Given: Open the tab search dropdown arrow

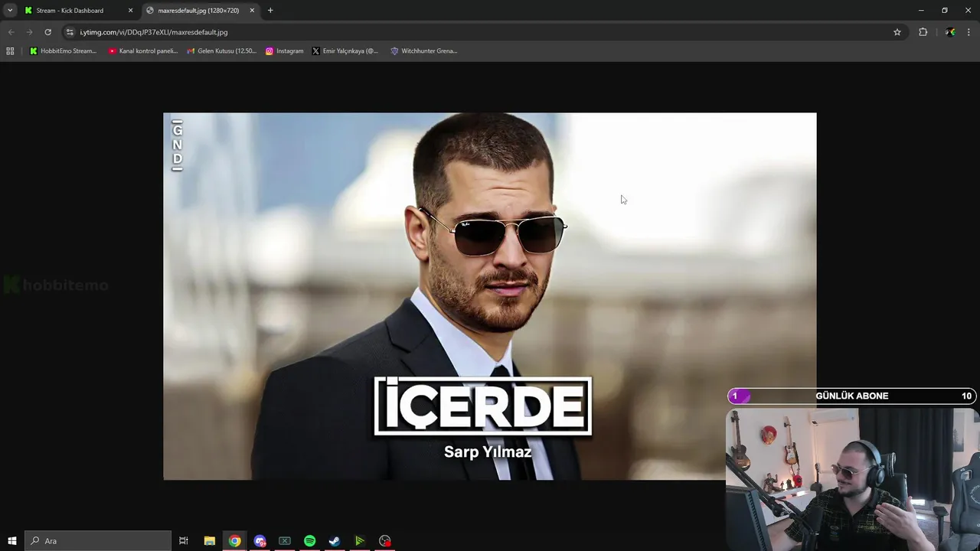Looking at the screenshot, I should click(x=10, y=11).
